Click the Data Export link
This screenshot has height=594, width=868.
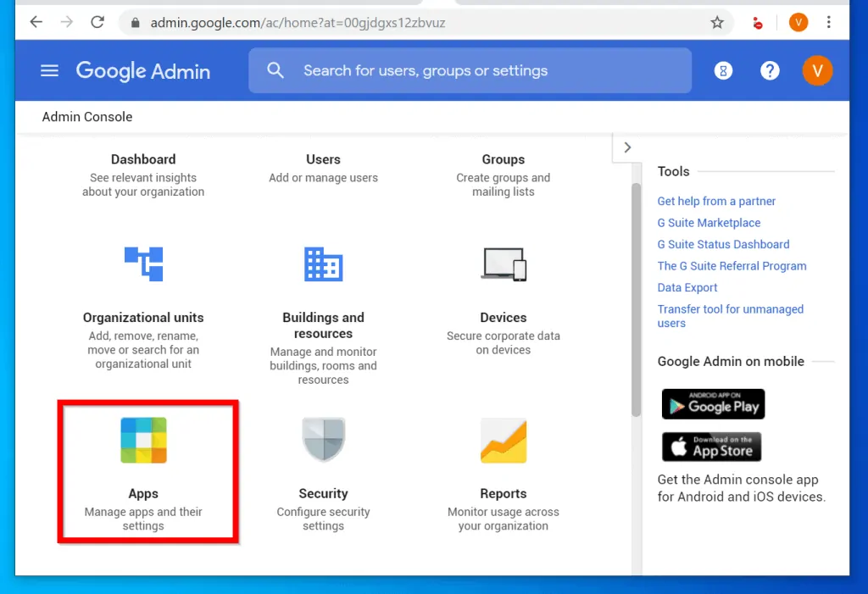click(x=687, y=287)
